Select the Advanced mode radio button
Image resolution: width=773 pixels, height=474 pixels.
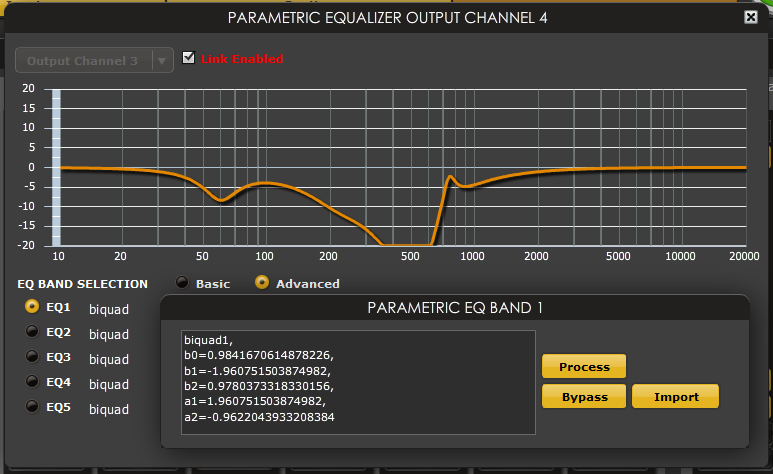click(262, 283)
